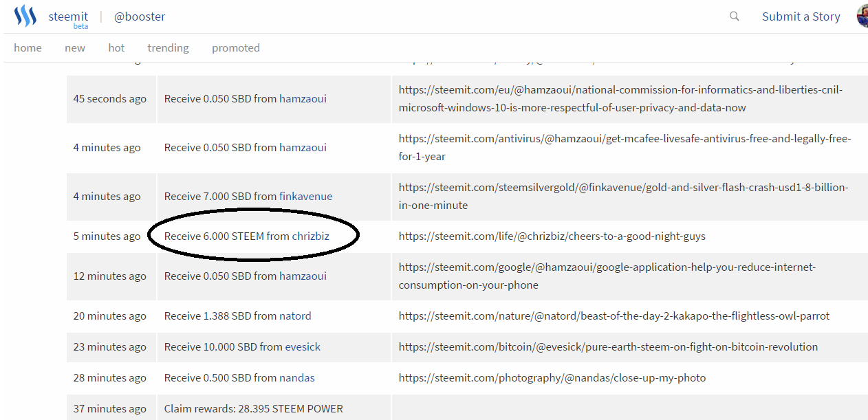Select the close-up-my-photo memo URL

(552, 377)
